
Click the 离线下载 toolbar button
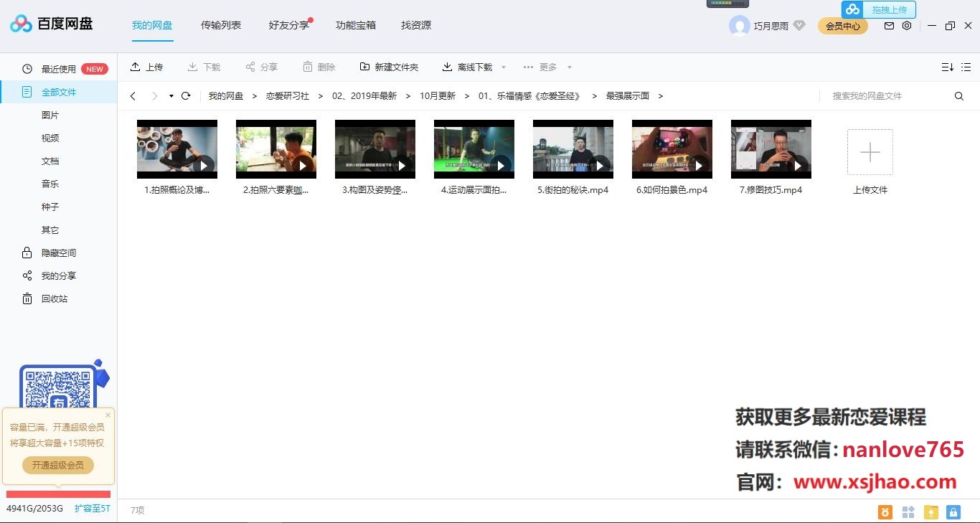click(x=467, y=67)
